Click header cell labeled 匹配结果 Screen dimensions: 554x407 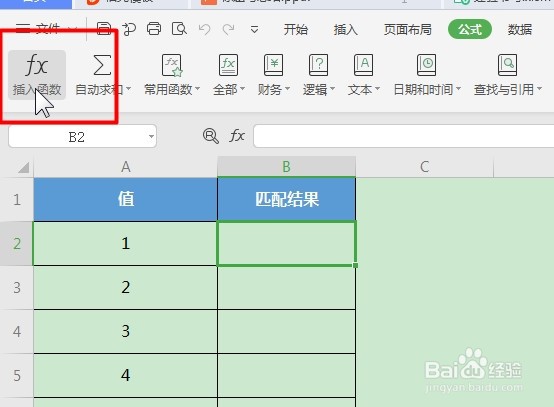click(x=287, y=199)
